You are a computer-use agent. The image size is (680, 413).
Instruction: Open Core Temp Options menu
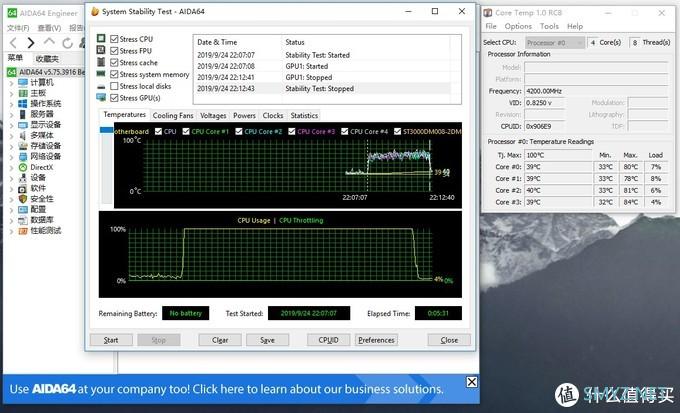[x=518, y=26]
